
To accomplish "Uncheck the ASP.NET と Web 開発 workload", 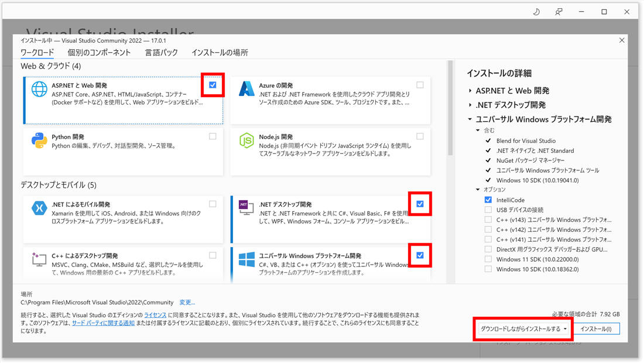I will tap(213, 85).
